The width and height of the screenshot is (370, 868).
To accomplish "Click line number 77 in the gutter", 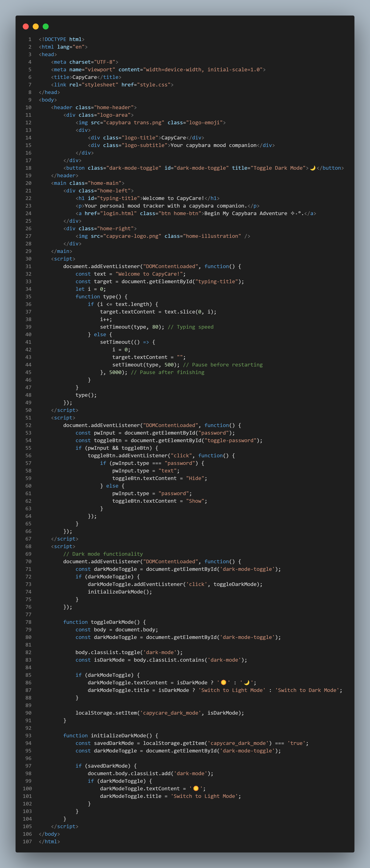I will click(28, 615).
